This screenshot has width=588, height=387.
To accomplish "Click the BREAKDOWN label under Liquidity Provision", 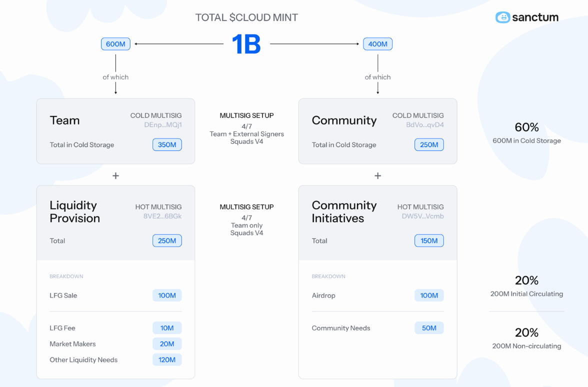I will pyautogui.click(x=66, y=276).
